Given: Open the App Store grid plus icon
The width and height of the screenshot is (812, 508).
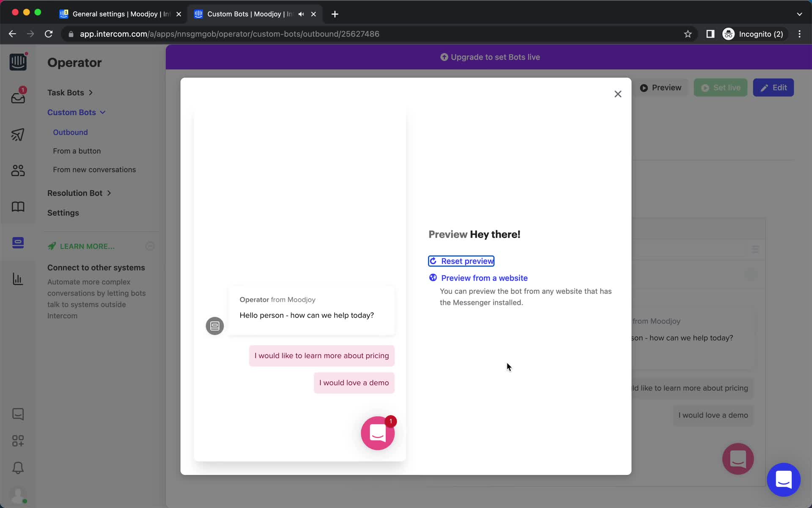Looking at the screenshot, I should tap(18, 441).
